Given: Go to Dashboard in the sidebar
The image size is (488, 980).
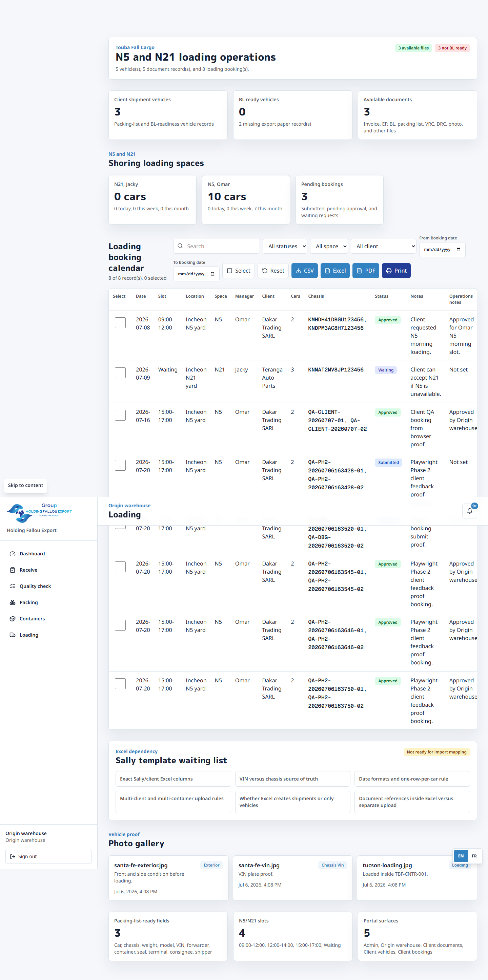Looking at the screenshot, I should point(48,554).
